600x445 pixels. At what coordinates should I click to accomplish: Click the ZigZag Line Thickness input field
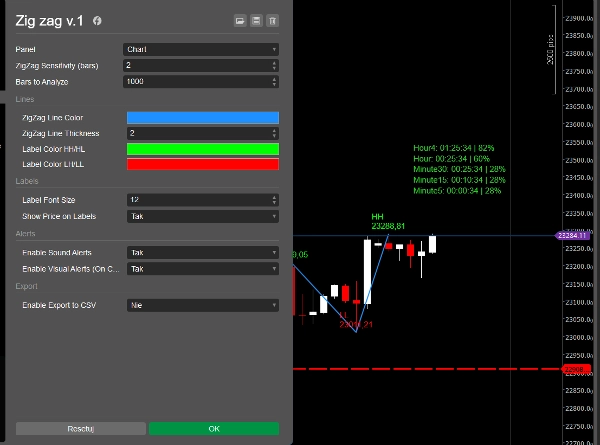click(195, 133)
